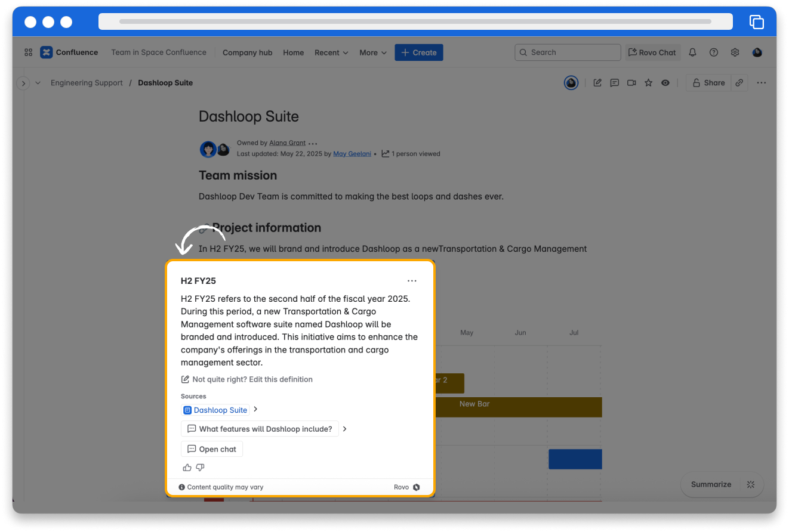Click the sparkle AI icon next to Summarize

751,484
